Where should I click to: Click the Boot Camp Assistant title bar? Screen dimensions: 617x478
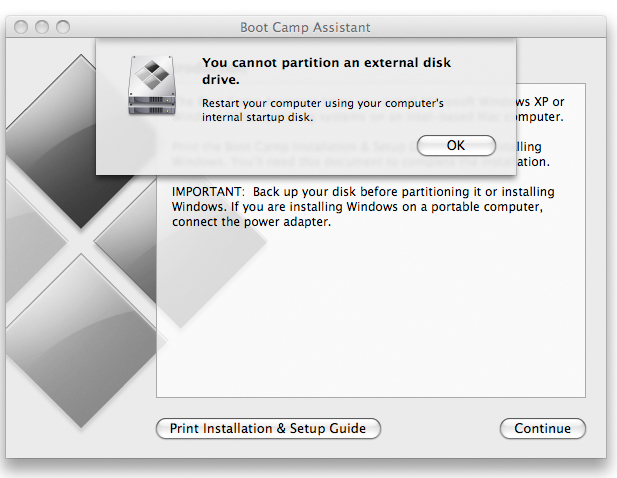point(305,27)
